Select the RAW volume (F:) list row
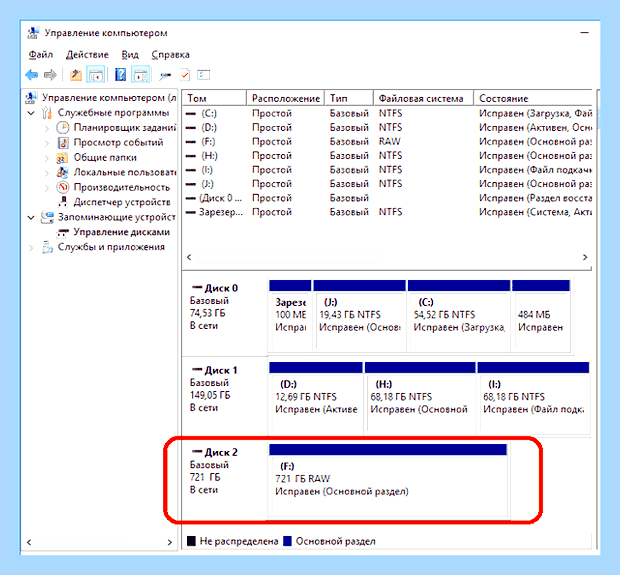 coord(388,142)
